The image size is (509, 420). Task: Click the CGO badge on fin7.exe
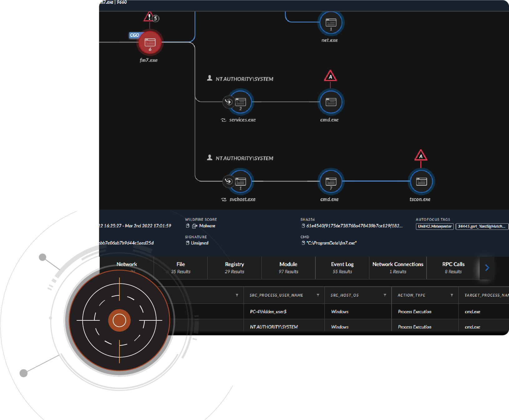(135, 35)
